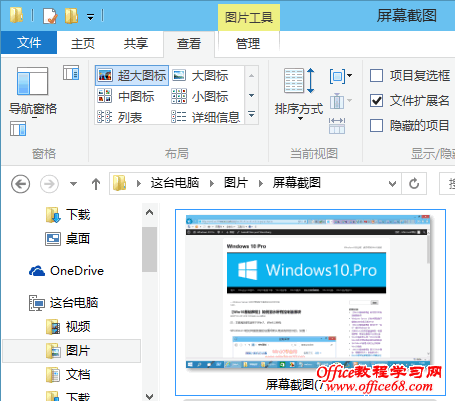Click the 图片工具 contextual tab header
This screenshot has height=401, width=455.
[249, 17]
